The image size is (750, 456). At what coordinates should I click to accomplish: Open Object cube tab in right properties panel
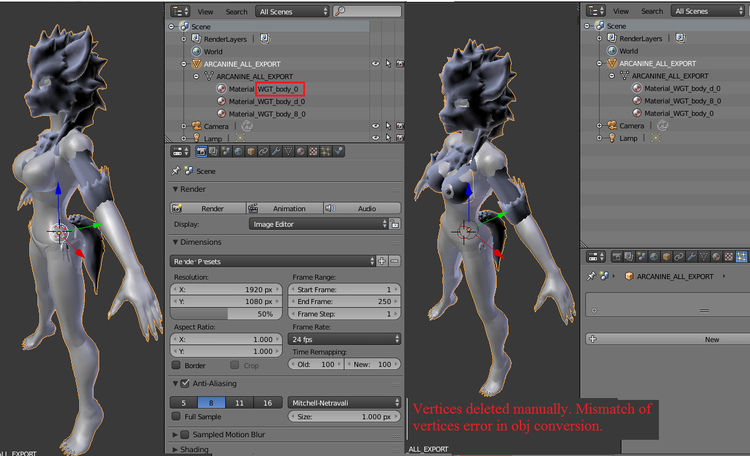click(666, 257)
